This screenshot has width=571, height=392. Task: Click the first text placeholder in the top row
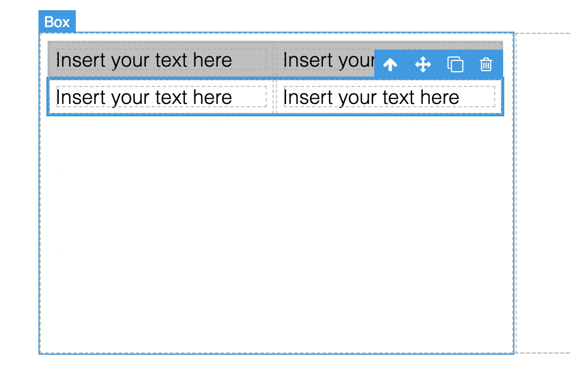coord(143,59)
